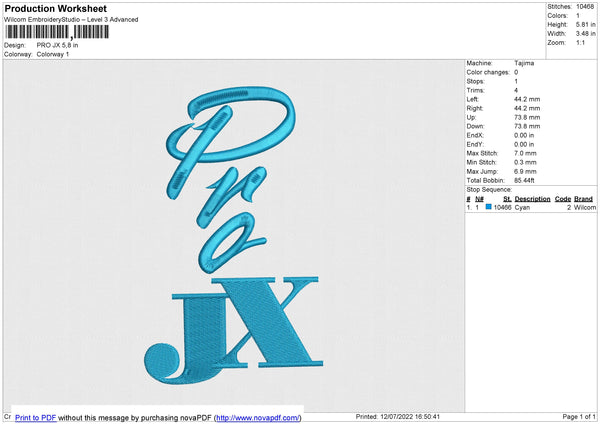Click the Down value 73.8 mm
The height and width of the screenshot is (424, 600).
tap(527, 126)
